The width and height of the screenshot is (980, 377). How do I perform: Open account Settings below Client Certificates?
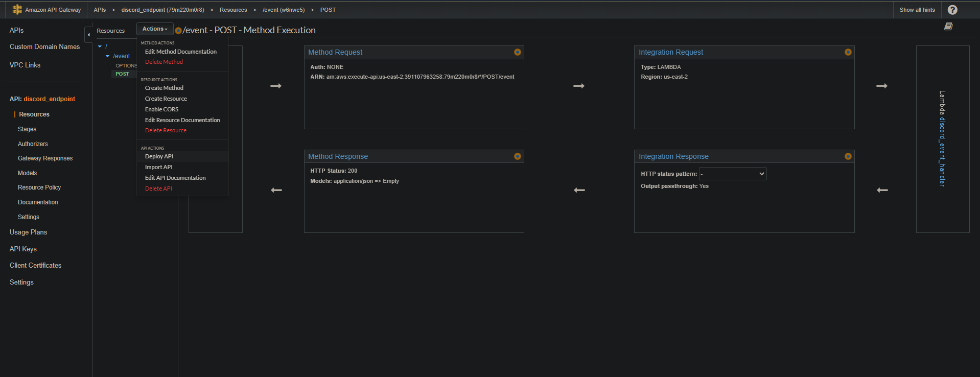click(21, 282)
